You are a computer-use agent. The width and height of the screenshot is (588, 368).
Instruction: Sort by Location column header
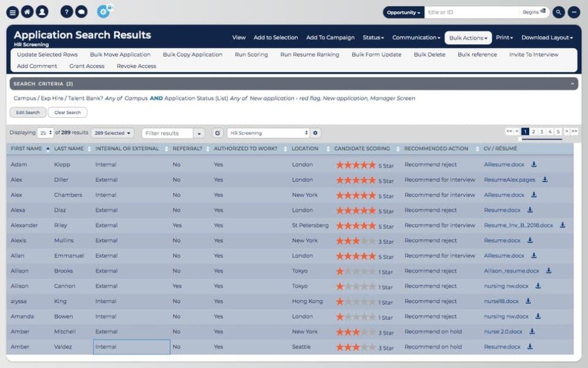(x=305, y=149)
